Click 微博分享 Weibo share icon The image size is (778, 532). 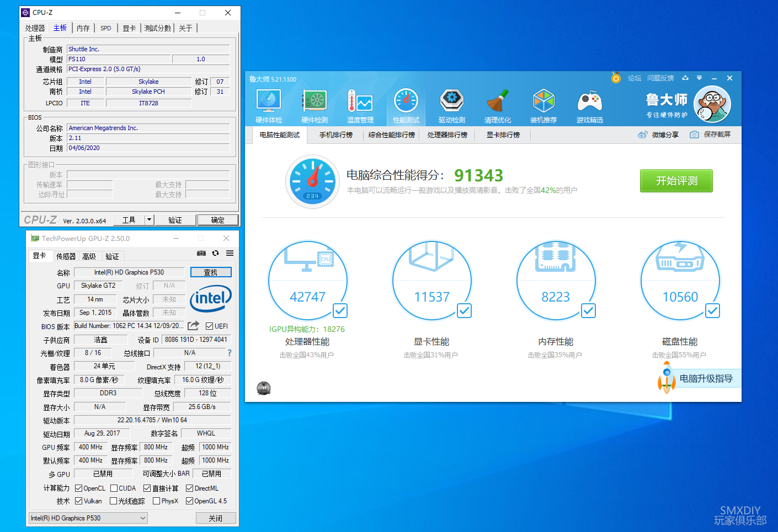tap(643, 135)
